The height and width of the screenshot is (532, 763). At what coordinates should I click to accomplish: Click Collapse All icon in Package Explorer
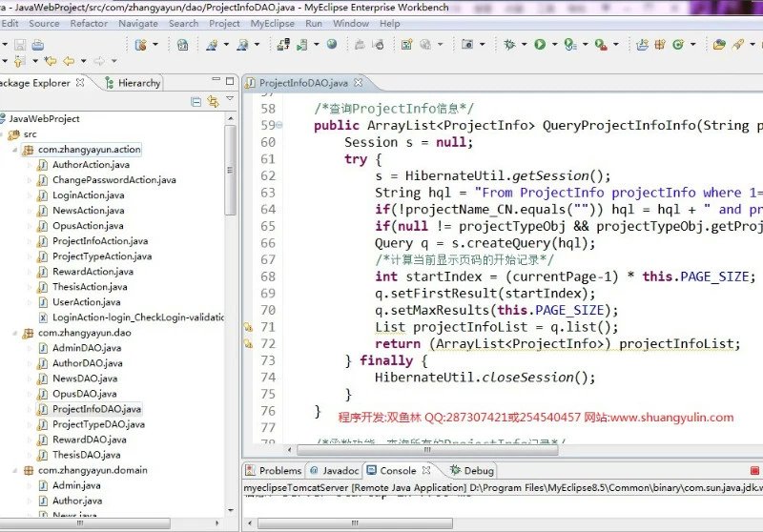pos(196,102)
